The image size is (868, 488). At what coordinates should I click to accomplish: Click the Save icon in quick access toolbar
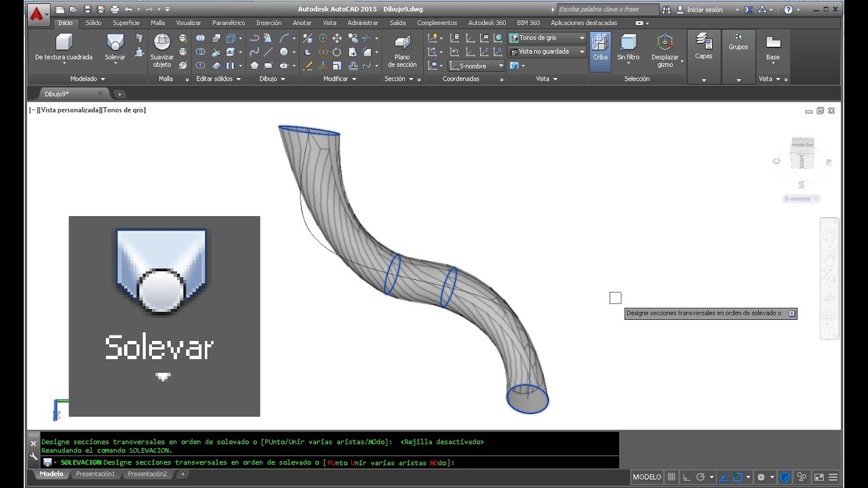pyautogui.click(x=87, y=9)
